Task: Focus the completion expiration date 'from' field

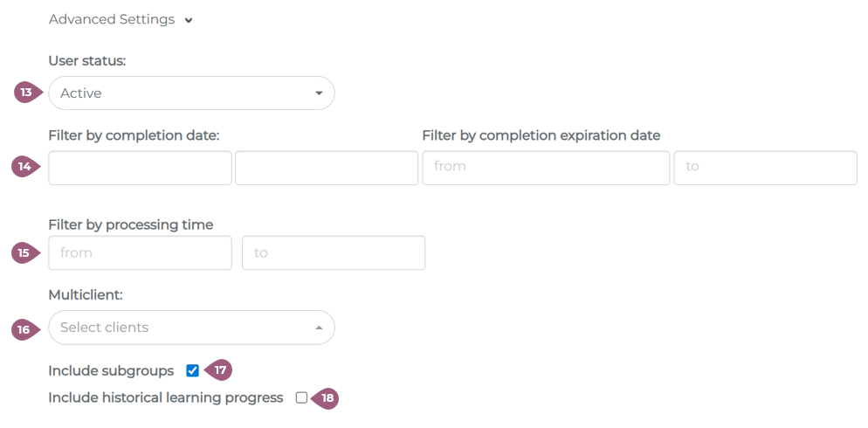Action: pos(546,168)
